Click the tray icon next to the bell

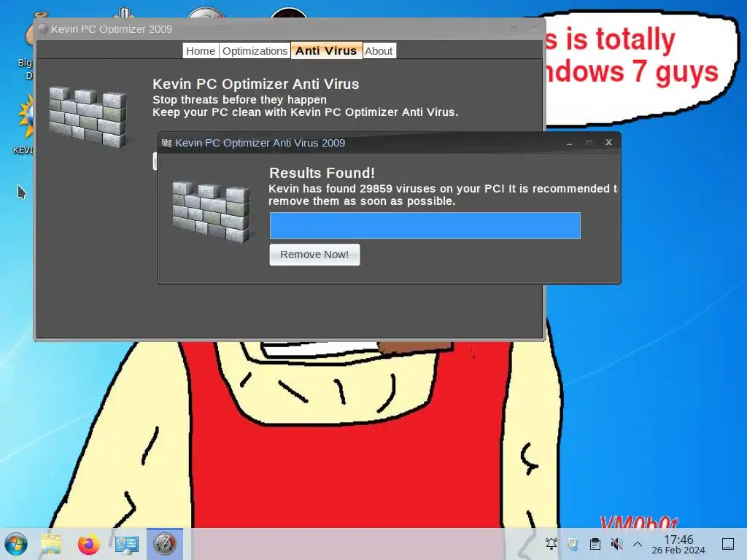pos(573,544)
